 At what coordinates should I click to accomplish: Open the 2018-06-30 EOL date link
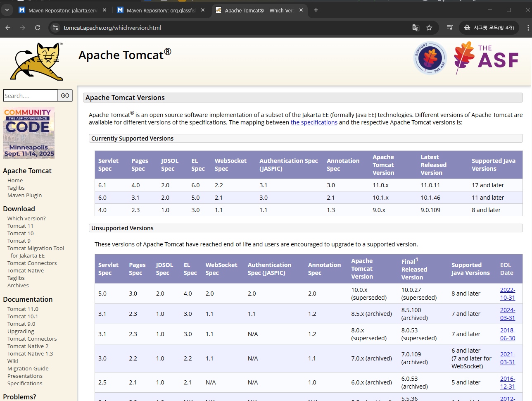click(508, 334)
